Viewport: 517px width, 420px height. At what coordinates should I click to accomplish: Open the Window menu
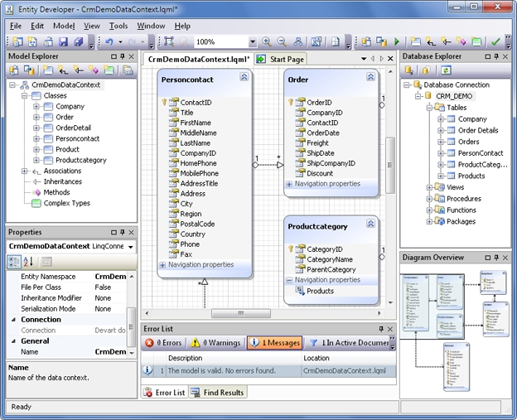click(151, 26)
